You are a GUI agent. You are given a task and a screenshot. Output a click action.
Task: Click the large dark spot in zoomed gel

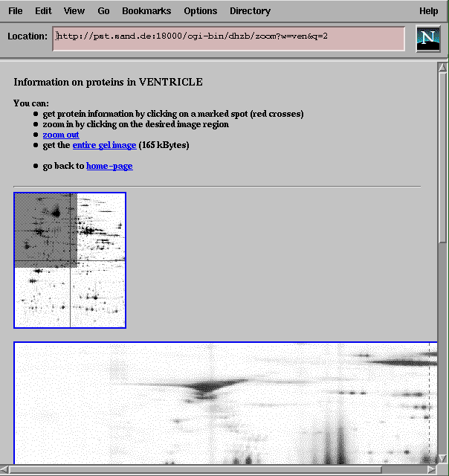(204, 387)
